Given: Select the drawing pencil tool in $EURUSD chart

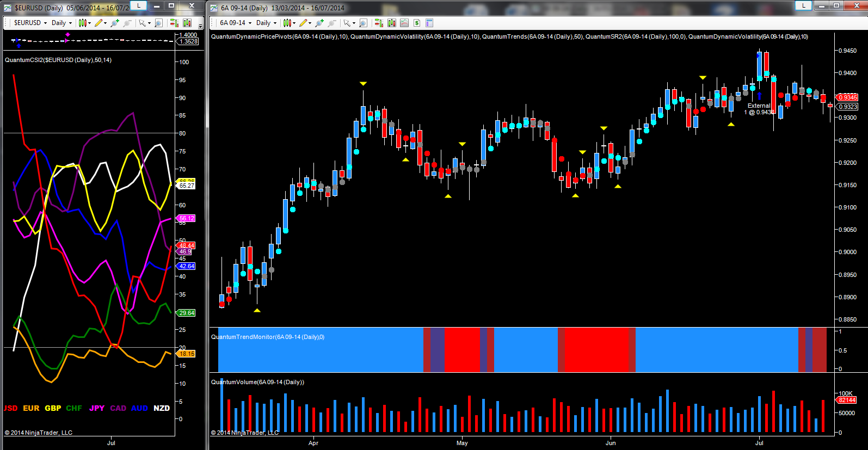Looking at the screenshot, I should click(x=99, y=23).
